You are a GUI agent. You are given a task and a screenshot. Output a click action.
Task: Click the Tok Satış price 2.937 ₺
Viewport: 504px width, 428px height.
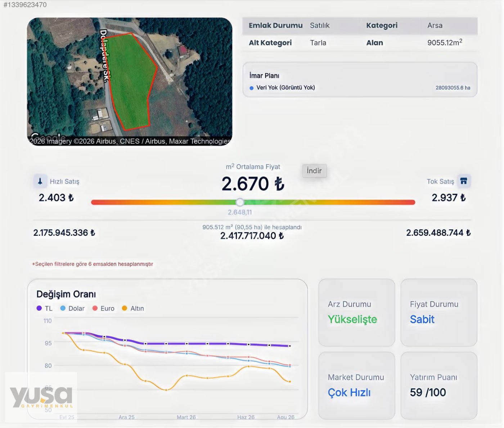[449, 198]
